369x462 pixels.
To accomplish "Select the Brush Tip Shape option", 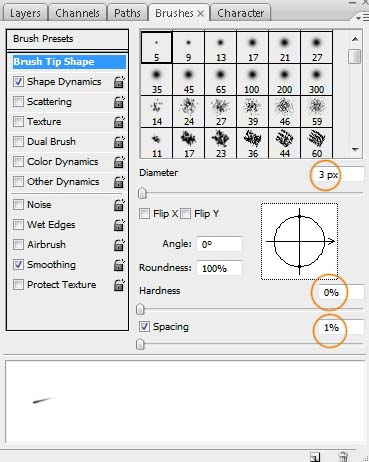I will tap(69, 62).
